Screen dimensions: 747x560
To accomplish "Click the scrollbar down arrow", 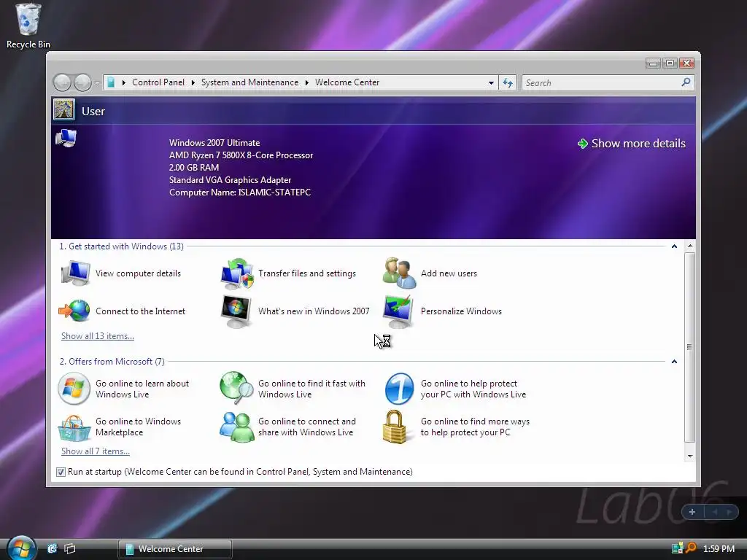I will 690,456.
